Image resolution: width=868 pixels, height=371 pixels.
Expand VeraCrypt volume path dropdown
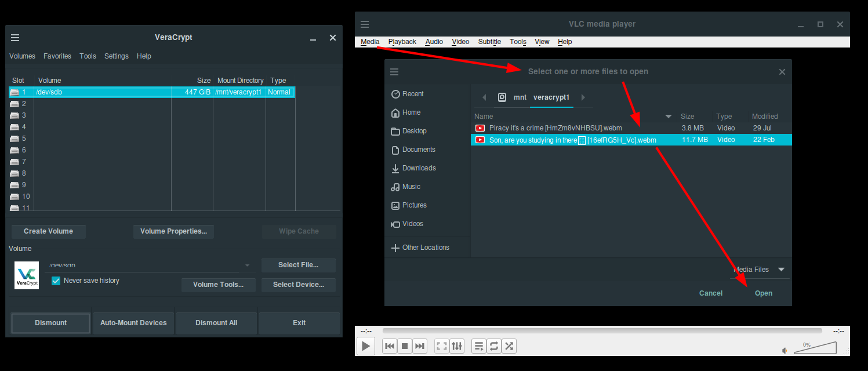point(247,265)
